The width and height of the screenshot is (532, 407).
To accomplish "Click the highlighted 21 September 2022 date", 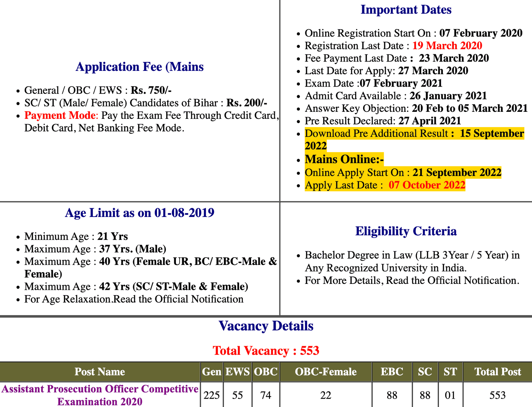I will click(457, 172).
